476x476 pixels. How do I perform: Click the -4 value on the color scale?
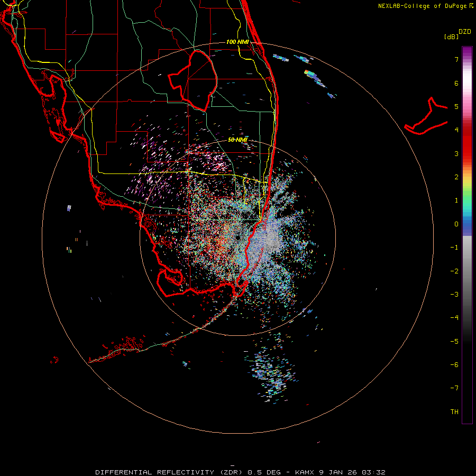(x=454, y=318)
